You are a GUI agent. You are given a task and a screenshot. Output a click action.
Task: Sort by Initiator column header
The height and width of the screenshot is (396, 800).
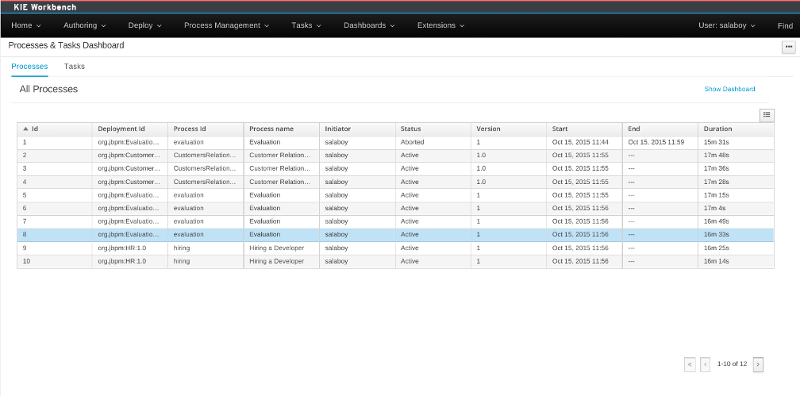[338, 129]
